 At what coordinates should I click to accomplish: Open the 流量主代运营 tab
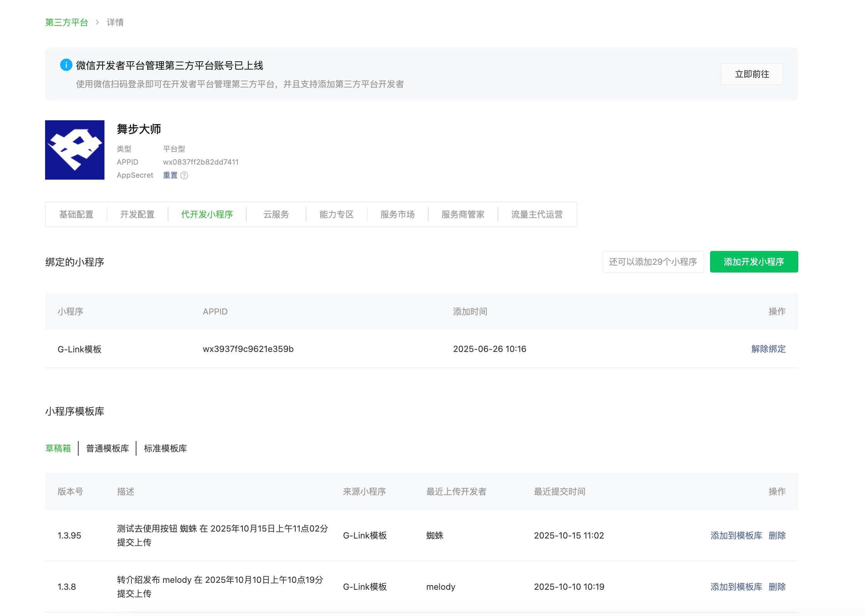pos(537,214)
